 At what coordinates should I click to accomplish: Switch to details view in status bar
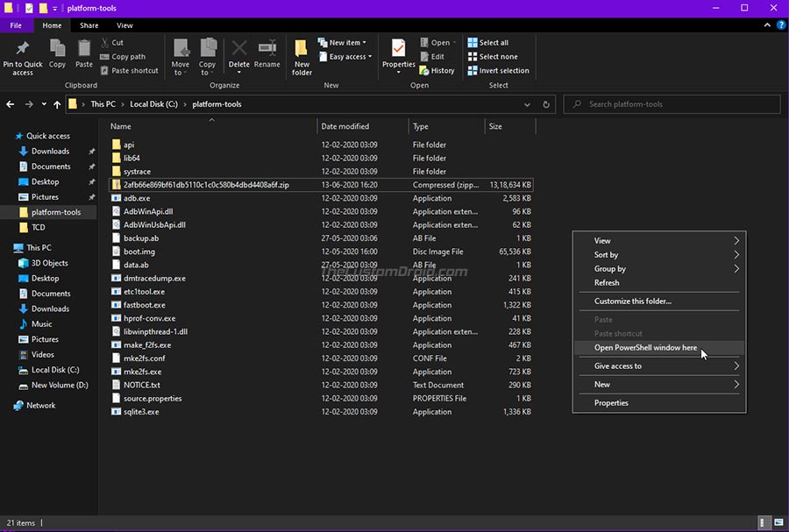tap(764, 522)
